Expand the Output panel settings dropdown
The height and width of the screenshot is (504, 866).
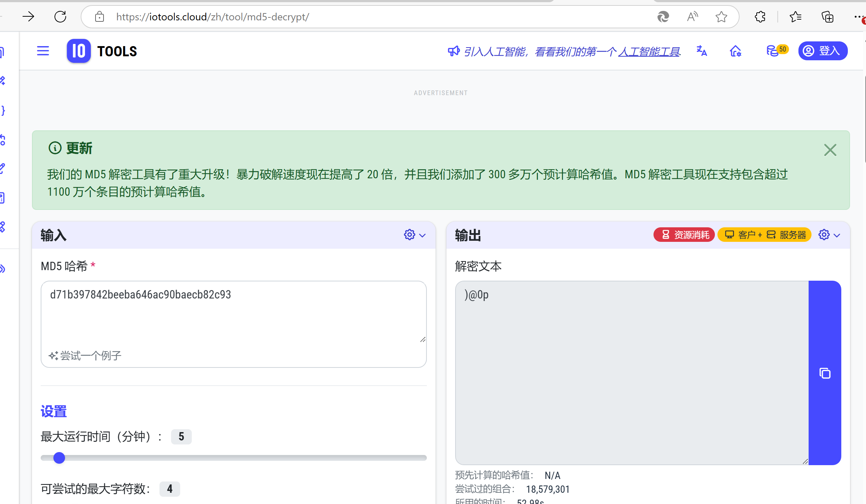click(x=829, y=235)
